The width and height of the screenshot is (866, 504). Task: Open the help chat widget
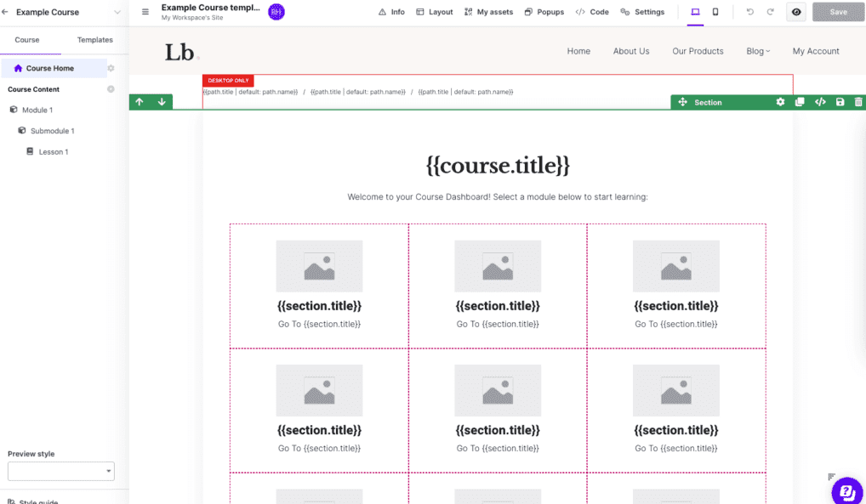tap(846, 490)
